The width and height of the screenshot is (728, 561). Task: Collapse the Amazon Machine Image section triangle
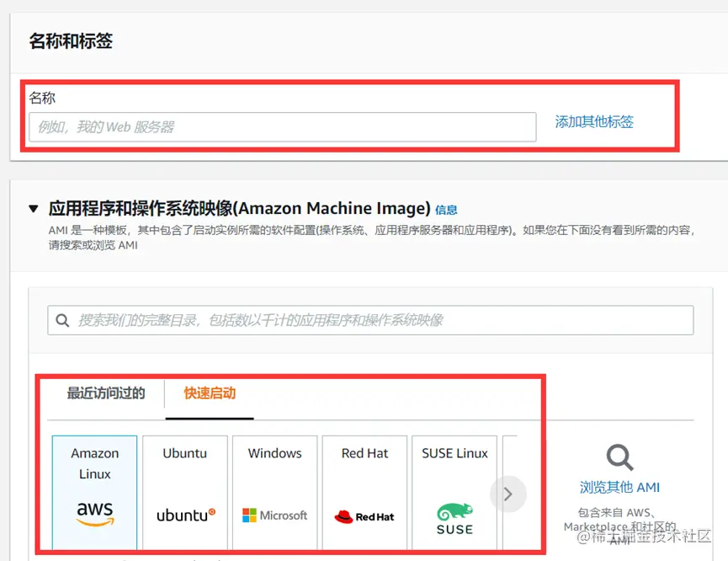[34, 209]
